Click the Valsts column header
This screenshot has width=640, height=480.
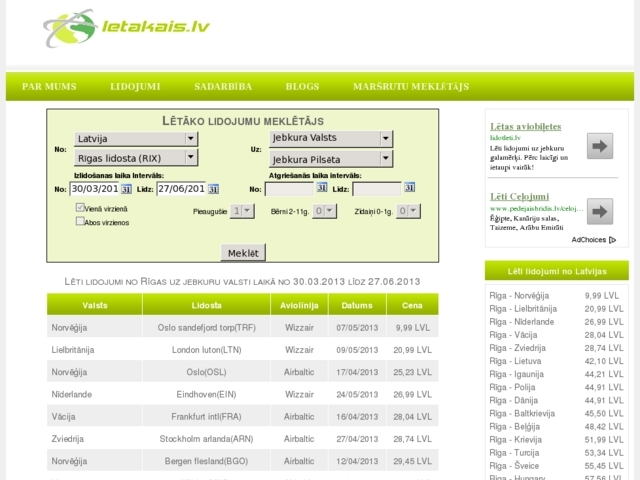coord(95,304)
